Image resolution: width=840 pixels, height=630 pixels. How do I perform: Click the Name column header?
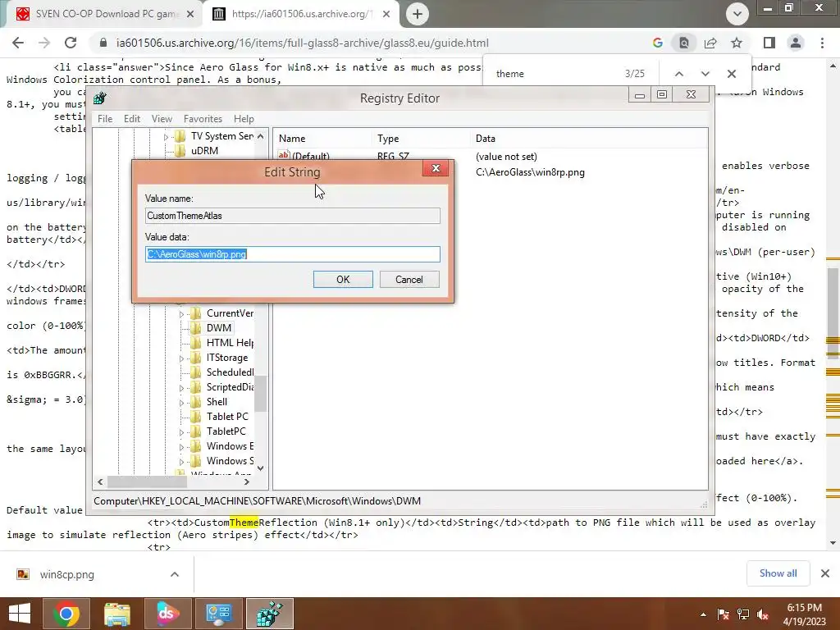pyautogui.click(x=322, y=138)
